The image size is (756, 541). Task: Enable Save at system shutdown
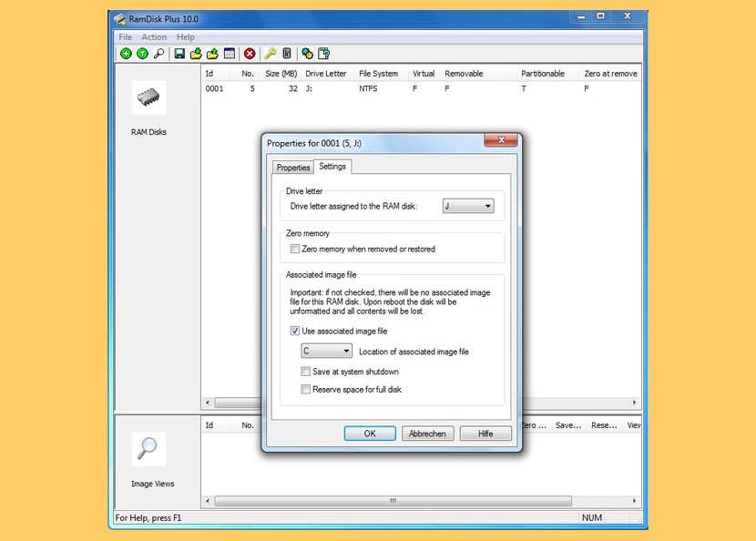click(x=306, y=372)
